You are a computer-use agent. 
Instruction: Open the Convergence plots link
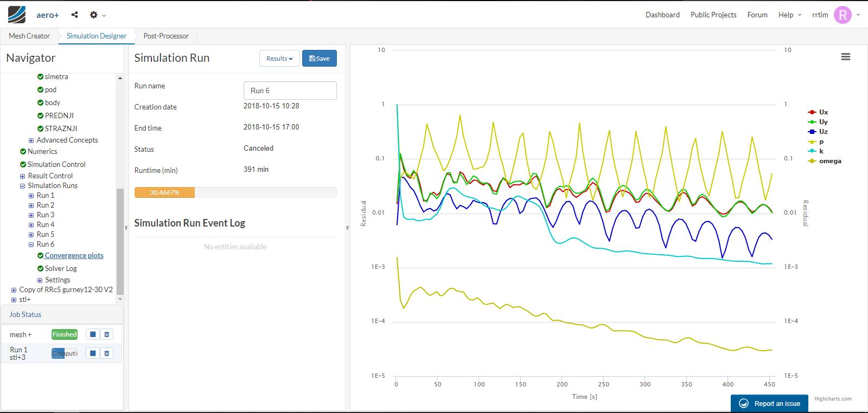74,255
